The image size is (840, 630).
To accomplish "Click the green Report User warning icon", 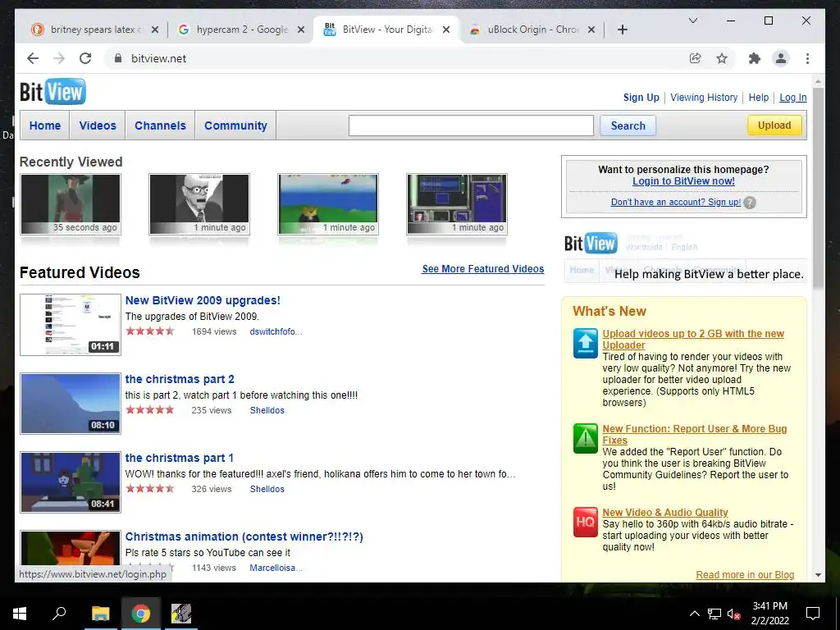I will [585, 438].
